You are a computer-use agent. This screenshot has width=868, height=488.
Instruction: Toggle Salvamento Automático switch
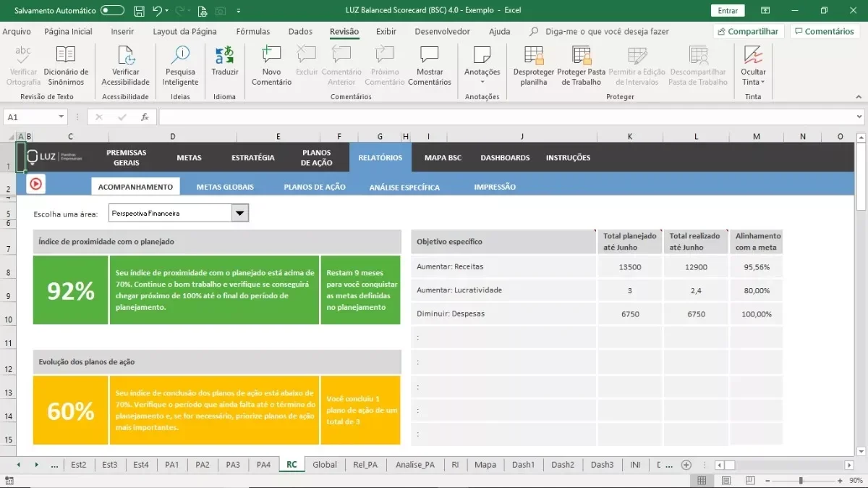112,11
